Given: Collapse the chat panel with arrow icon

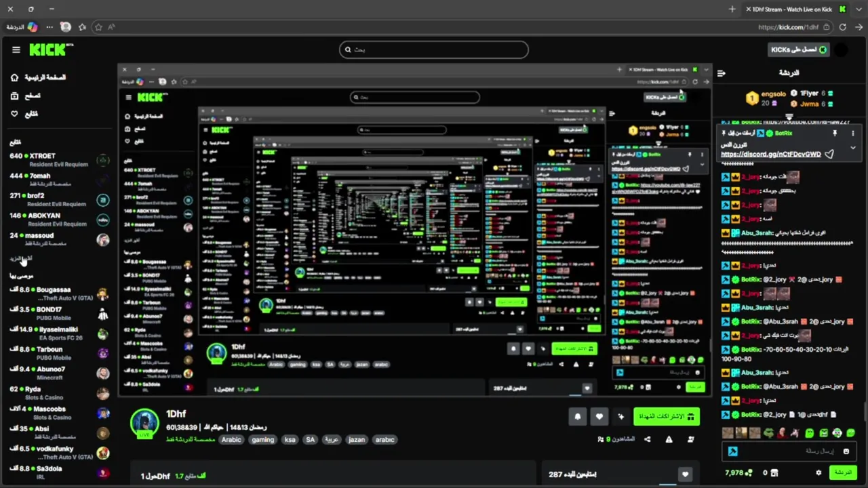Looking at the screenshot, I should point(722,73).
